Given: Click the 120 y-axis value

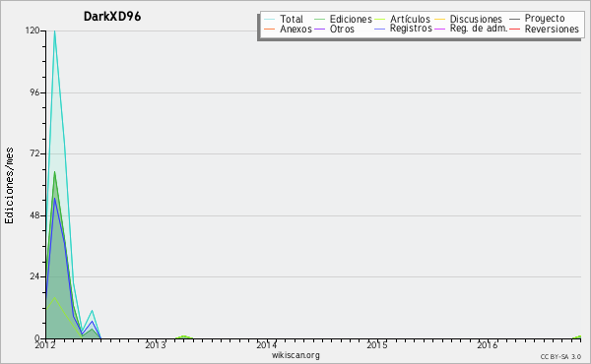Looking at the screenshot, I should (x=33, y=30).
